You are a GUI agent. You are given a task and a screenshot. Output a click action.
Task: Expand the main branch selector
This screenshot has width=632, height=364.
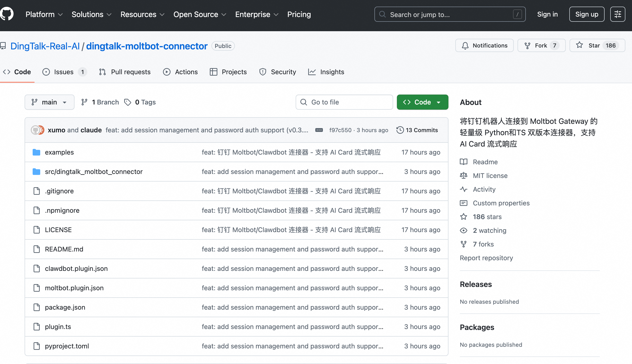click(49, 102)
